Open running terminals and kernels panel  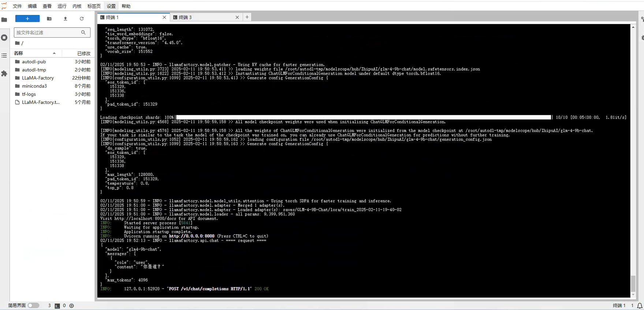point(4,38)
